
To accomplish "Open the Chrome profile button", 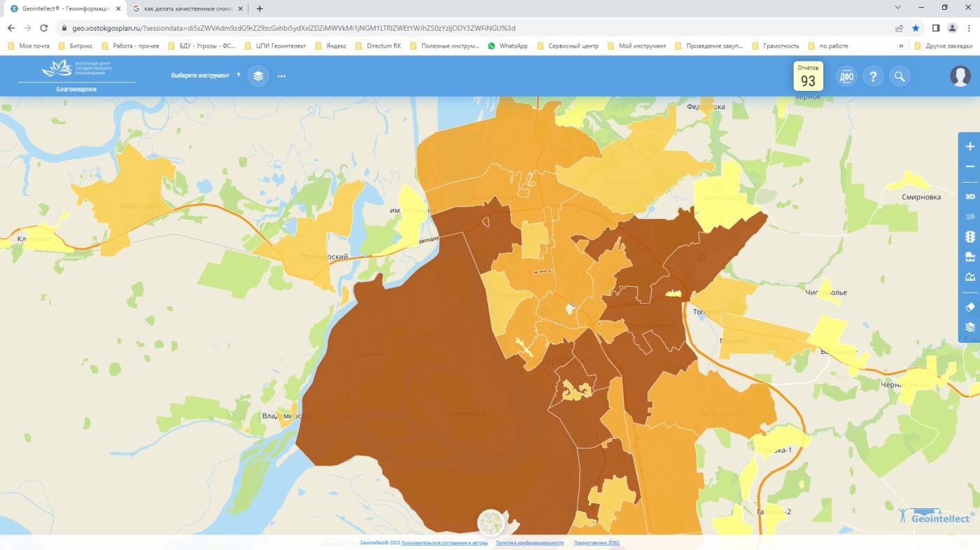I will [953, 28].
